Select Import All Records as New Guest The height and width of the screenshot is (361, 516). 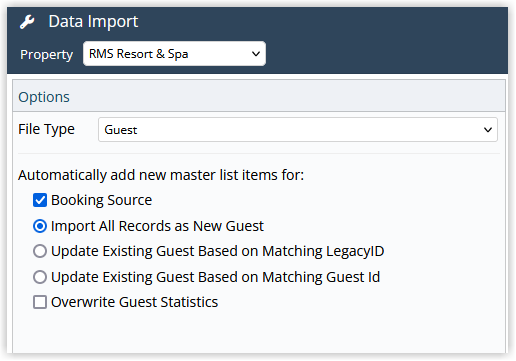click(x=40, y=226)
